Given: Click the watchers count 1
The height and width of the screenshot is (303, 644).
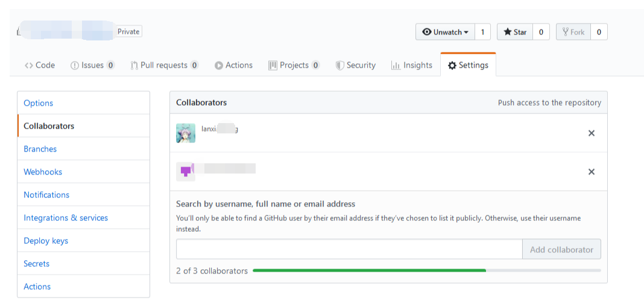Looking at the screenshot, I should pos(482,31).
